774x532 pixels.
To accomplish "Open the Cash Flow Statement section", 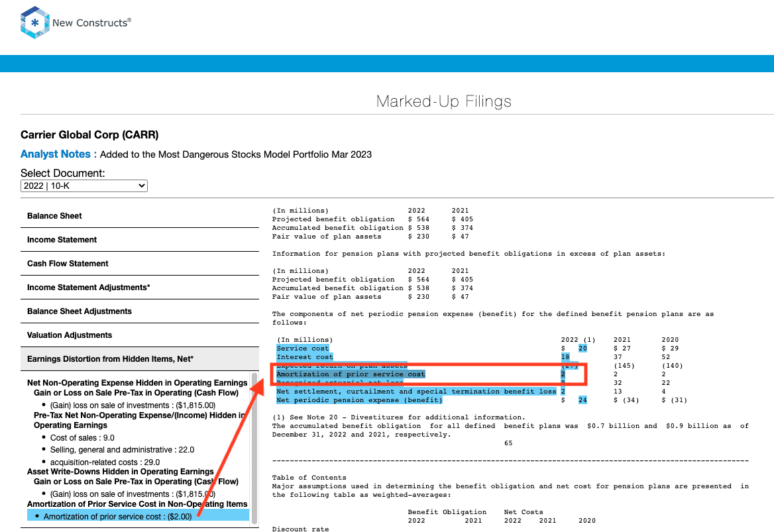I will coord(140,264).
